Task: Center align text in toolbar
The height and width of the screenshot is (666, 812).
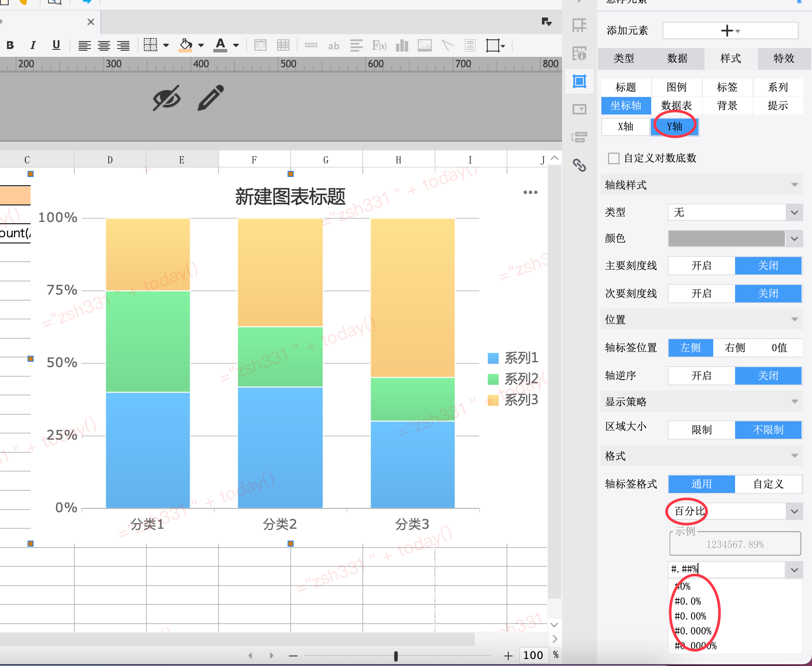Action: click(104, 45)
